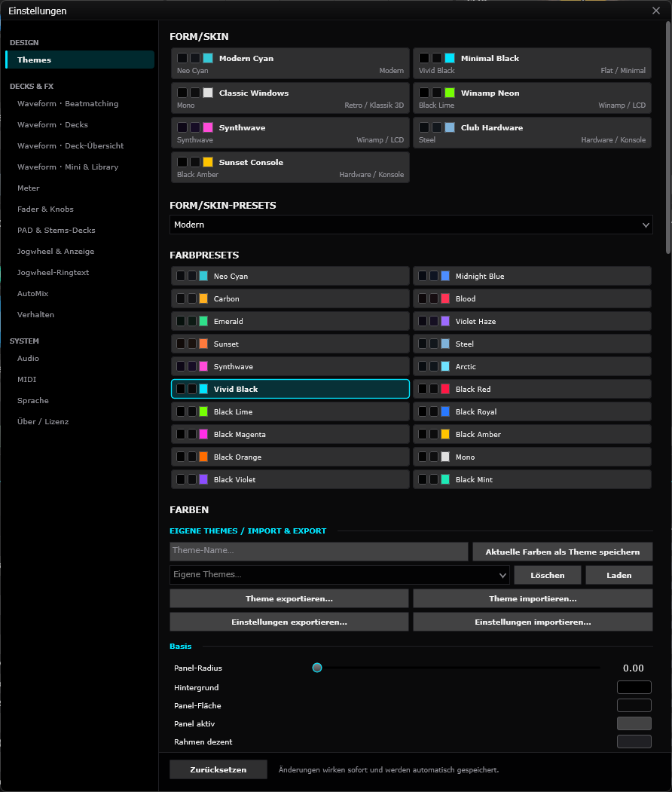
Task: Open the Hintergrund color swatch
Action: [x=634, y=687]
